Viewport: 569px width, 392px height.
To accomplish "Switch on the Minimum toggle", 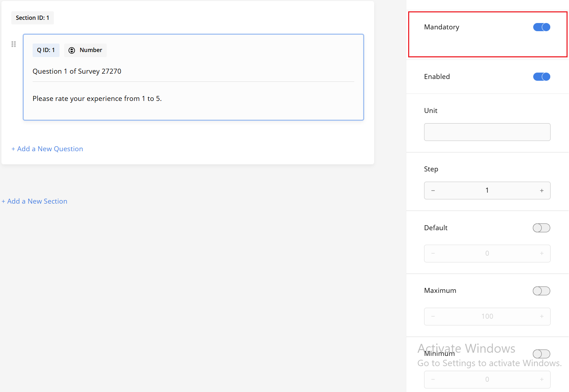I will point(541,354).
